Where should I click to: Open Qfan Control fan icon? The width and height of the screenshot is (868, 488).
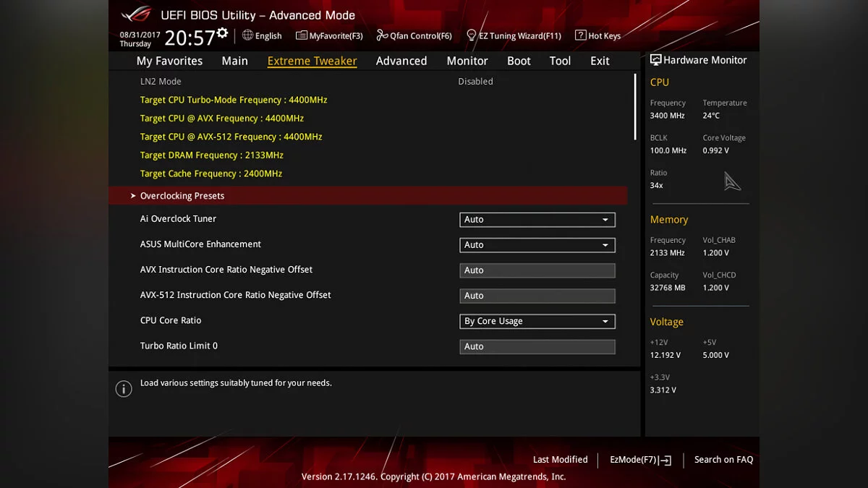click(382, 35)
